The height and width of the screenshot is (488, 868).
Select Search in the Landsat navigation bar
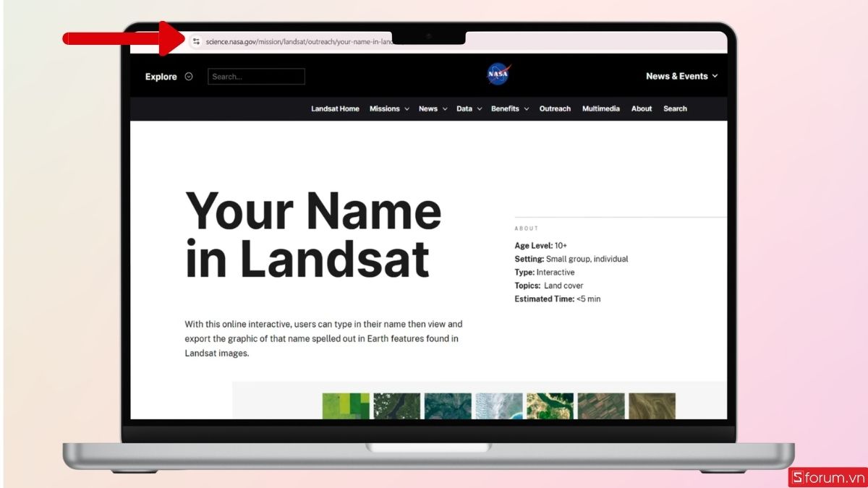pyautogui.click(x=674, y=108)
